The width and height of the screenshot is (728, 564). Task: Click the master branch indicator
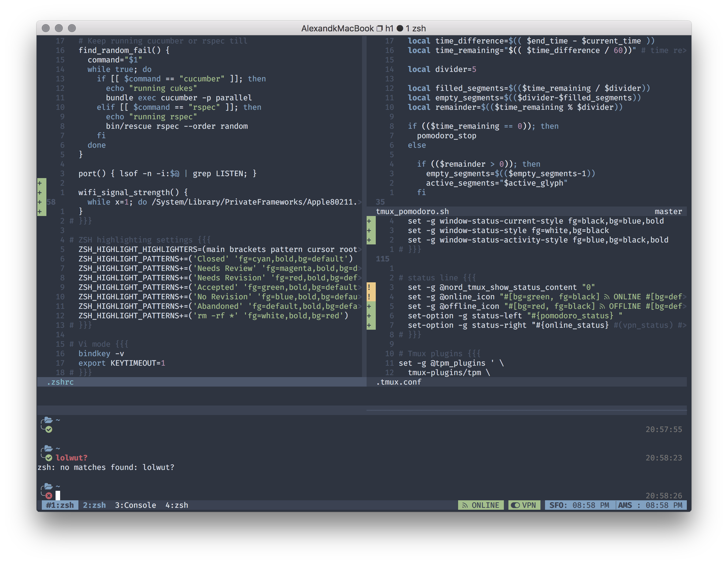[x=668, y=212]
